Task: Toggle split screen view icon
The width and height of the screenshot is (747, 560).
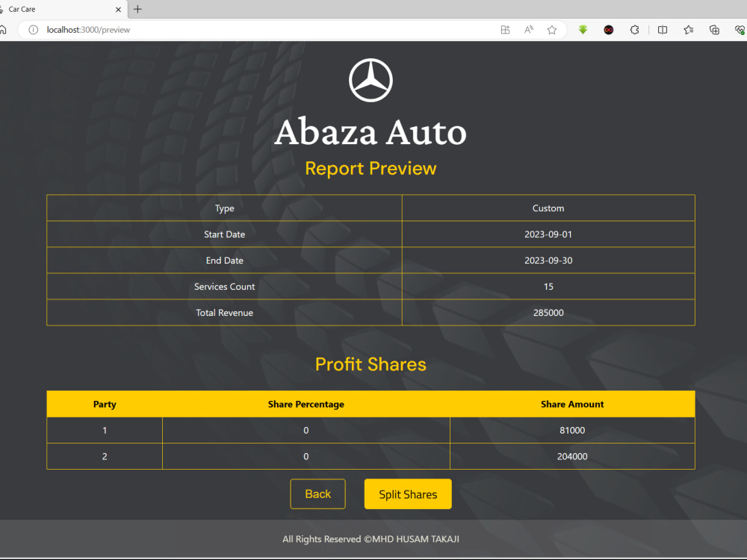Action: pyautogui.click(x=662, y=30)
